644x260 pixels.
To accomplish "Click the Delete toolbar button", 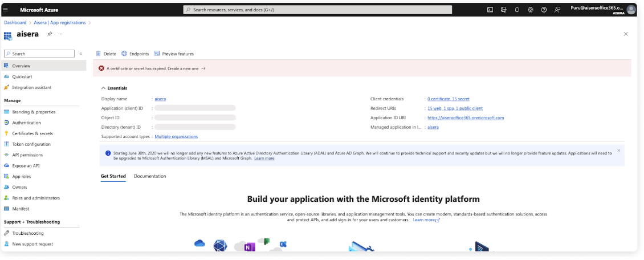I will [x=106, y=54].
